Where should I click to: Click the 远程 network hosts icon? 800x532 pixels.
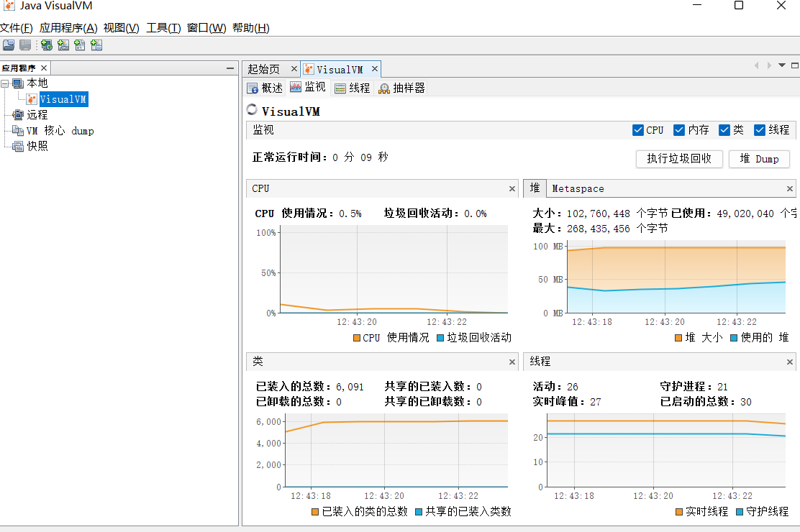coord(19,115)
